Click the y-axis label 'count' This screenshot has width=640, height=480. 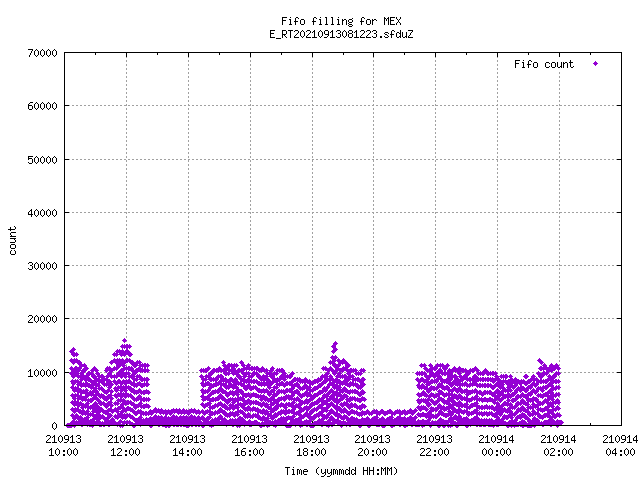click(13, 241)
